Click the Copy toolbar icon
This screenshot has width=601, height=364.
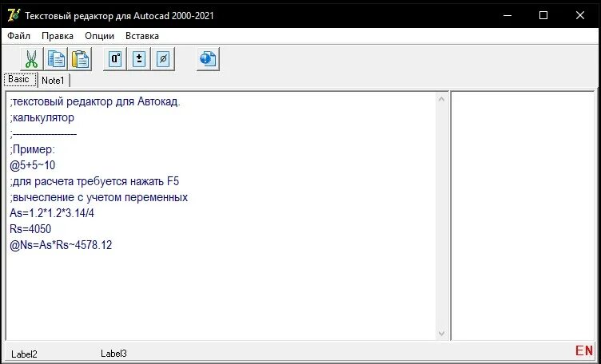pos(56,59)
